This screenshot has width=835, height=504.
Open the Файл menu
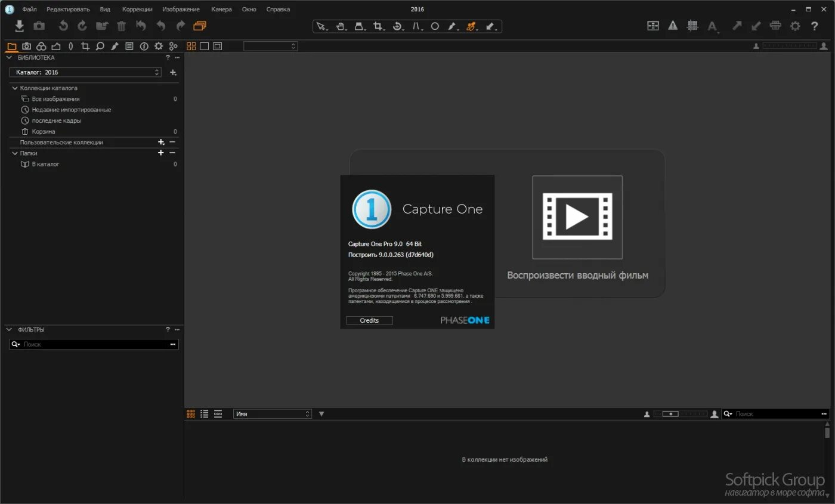[x=29, y=10]
